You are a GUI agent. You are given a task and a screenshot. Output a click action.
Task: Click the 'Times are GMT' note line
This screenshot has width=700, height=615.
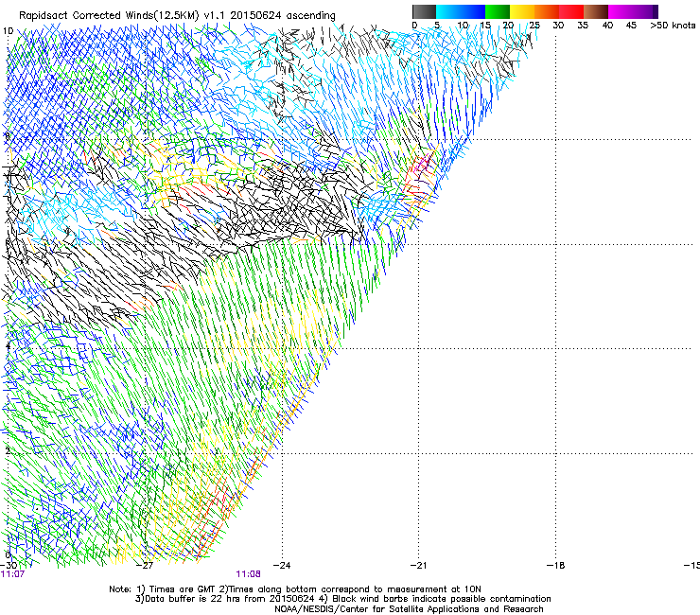pos(295,589)
